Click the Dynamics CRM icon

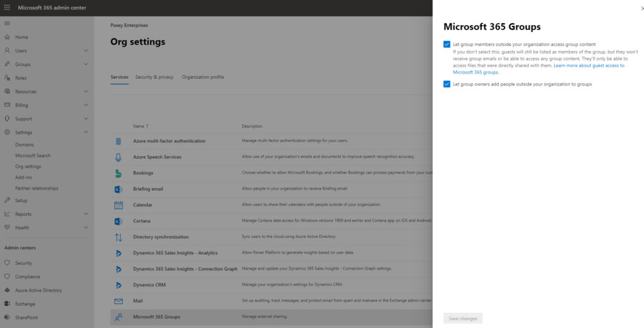click(118, 285)
